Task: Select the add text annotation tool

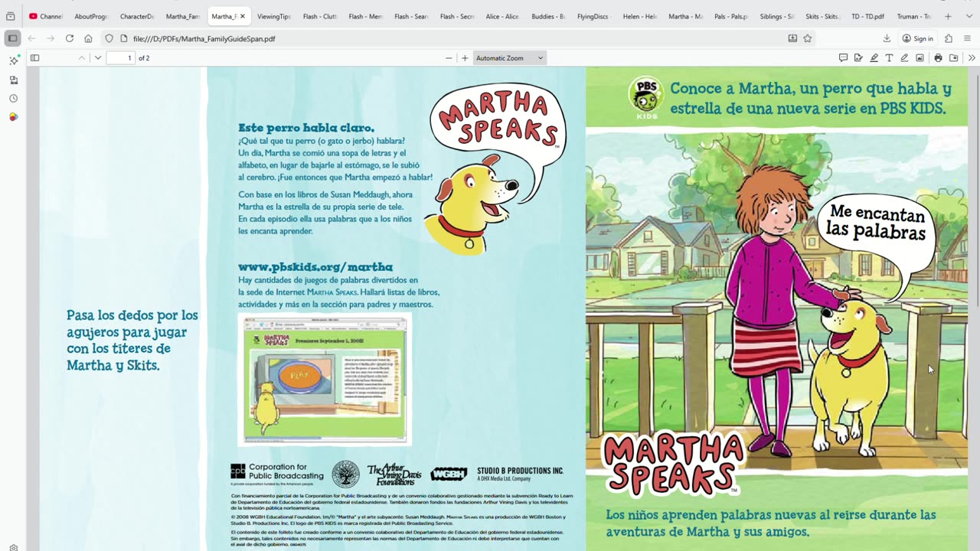Action: [x=889, y=58]
